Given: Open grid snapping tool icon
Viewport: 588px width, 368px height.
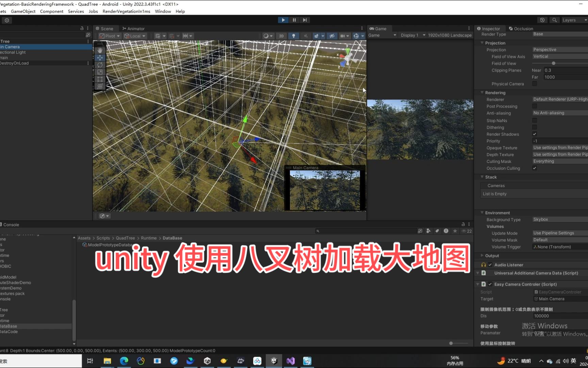Looking at the screenshot, I should click(158, 36).
